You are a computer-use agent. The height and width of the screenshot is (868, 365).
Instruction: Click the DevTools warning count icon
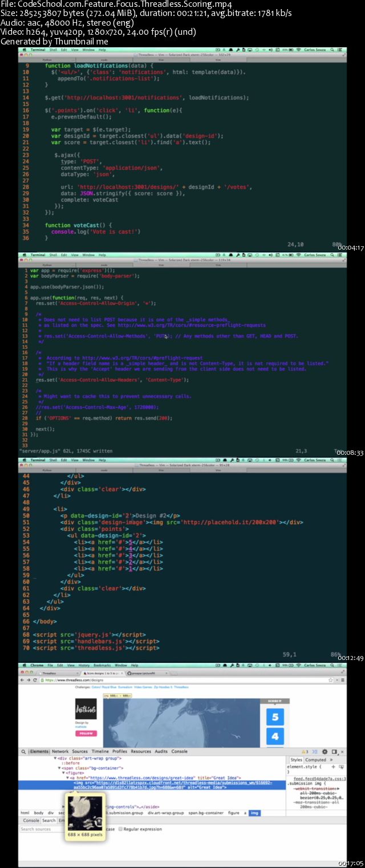(x=305, y=752)
